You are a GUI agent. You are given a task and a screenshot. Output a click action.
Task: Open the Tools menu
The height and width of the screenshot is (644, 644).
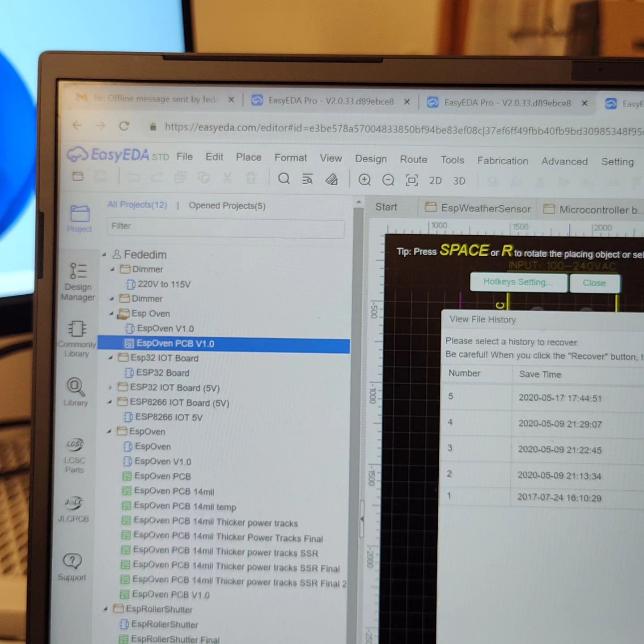coord(452,160)
